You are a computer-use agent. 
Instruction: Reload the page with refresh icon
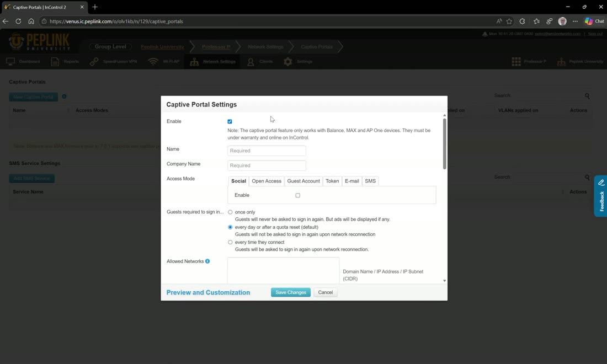(18, 22)
